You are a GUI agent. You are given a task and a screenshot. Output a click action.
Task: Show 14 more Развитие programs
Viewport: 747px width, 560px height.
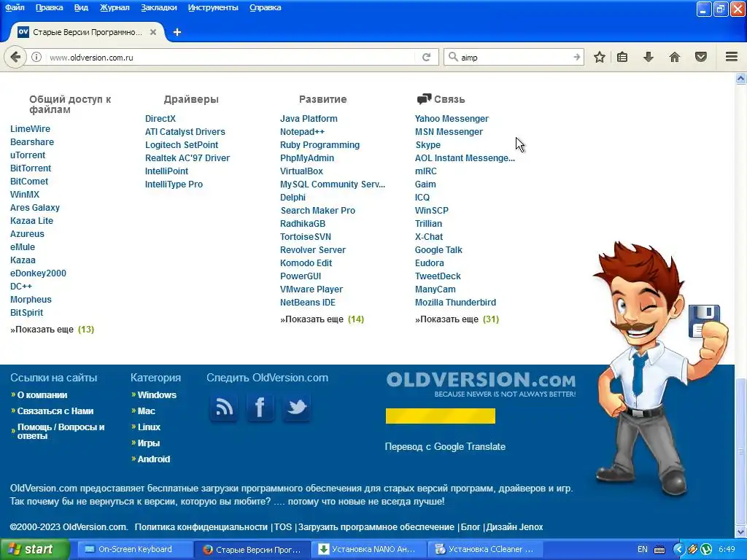coord(322,319)
